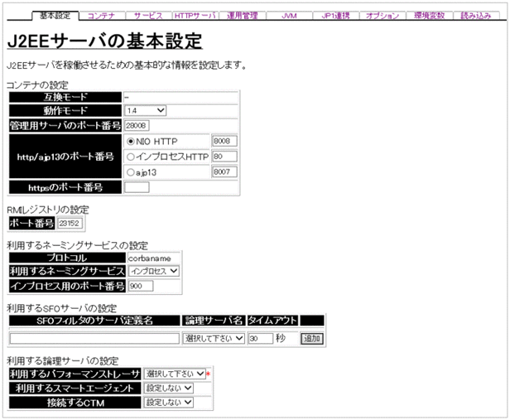Screen dimensions: 510x420
Task: Click the 利用するネーミングサービスの設定 section title
Action: (x=78, y=245)
